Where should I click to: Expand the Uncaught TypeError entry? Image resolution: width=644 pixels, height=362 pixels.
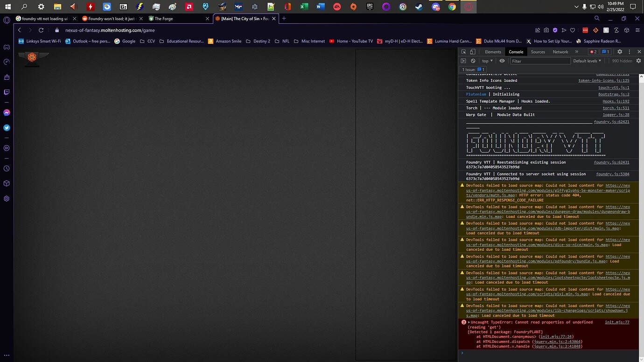pos(469,322)
